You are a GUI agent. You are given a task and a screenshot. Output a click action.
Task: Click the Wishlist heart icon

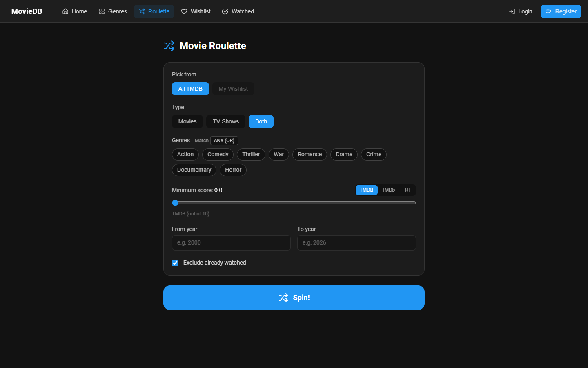pos(184,11)
